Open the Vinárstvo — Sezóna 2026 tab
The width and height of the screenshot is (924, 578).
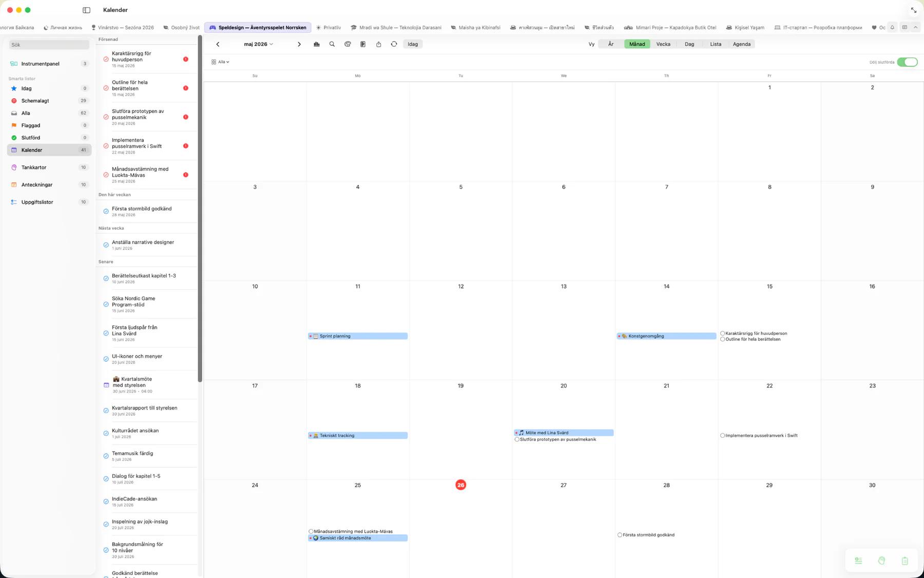[123, 28]
